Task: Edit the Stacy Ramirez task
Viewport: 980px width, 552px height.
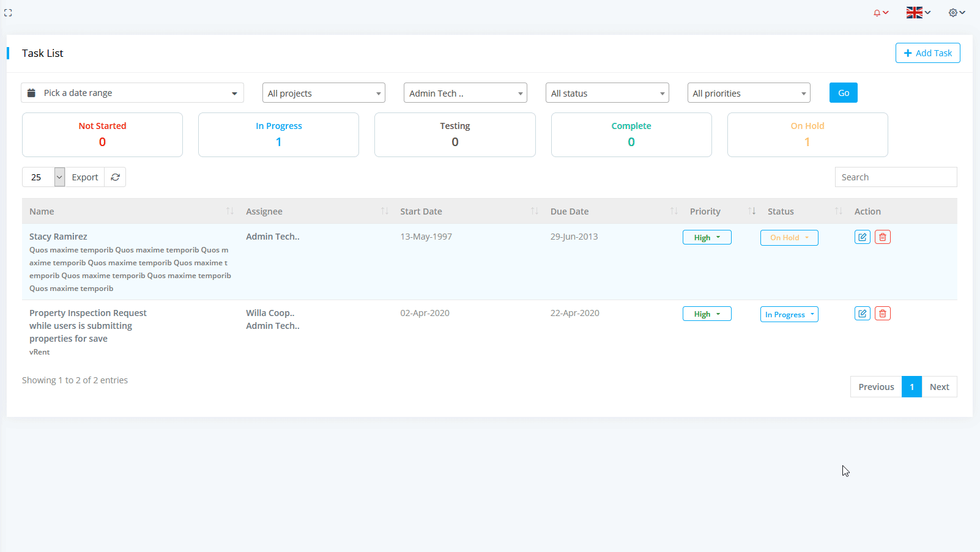Action: point(862,237)
